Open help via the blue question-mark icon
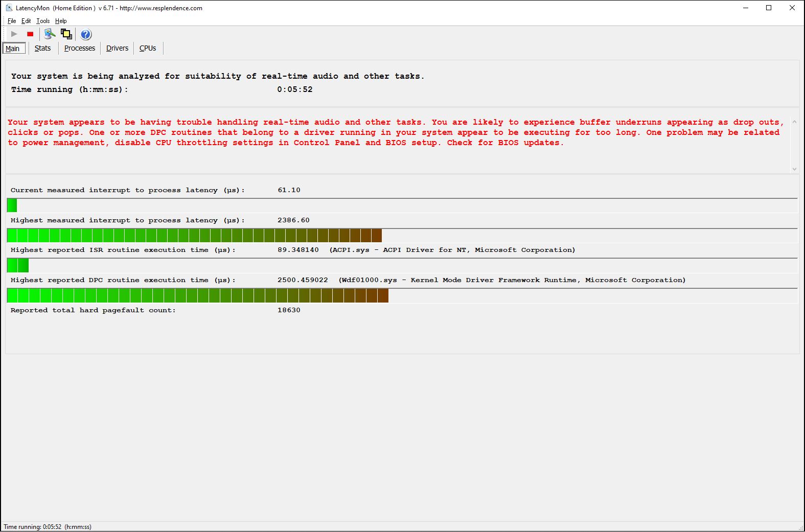This screenshot has width=805, height=532. tap(86, 34)
